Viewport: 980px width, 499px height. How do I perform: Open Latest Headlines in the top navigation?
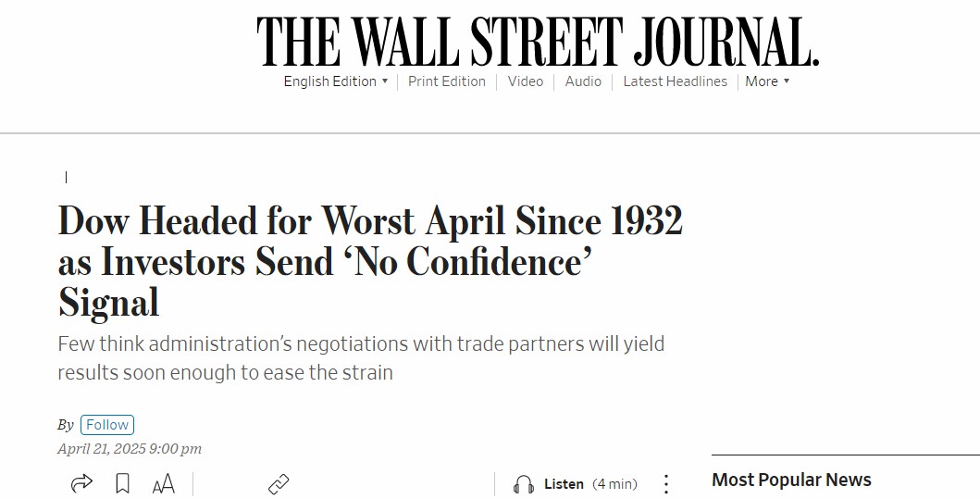click(676, 81)
